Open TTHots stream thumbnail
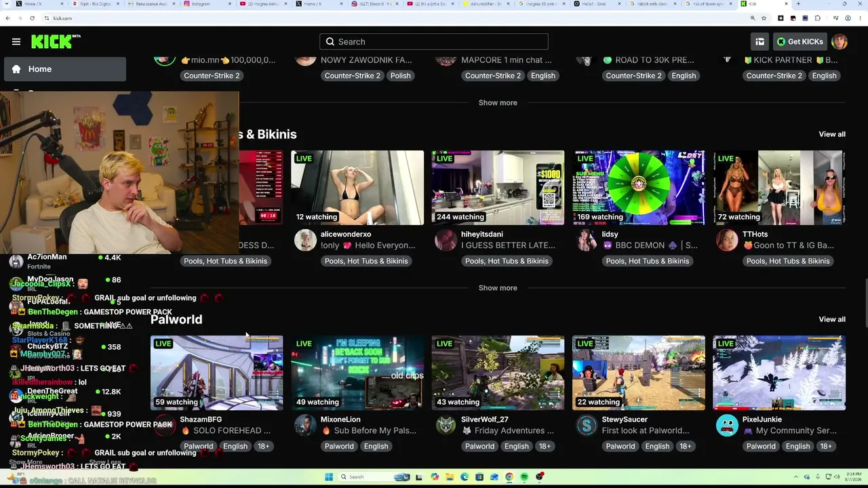 point(779,188)
